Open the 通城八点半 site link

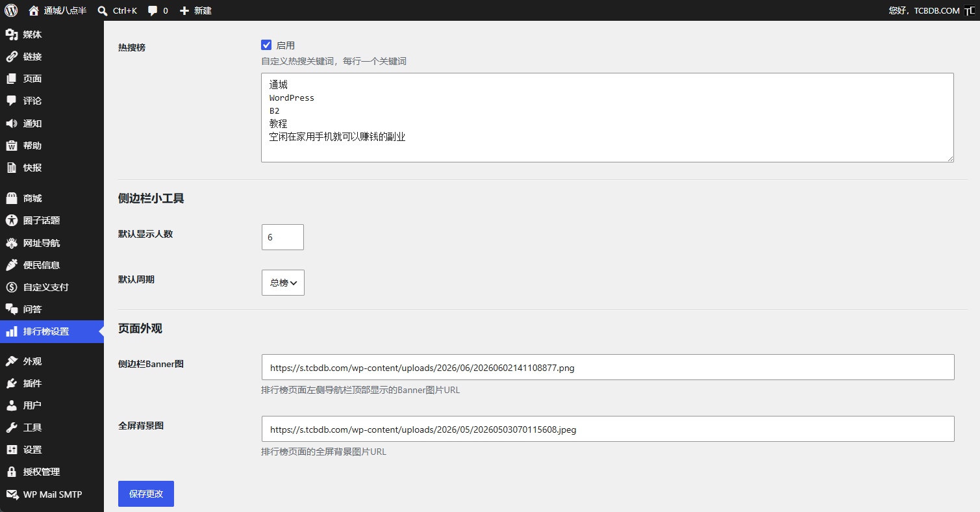point(57,10)
